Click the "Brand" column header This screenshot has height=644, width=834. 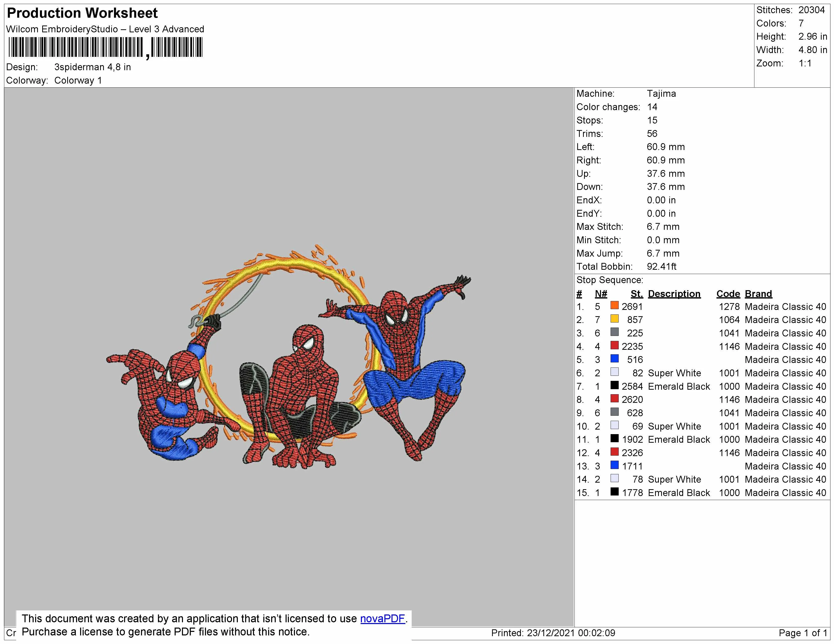[x=758, y=294]
